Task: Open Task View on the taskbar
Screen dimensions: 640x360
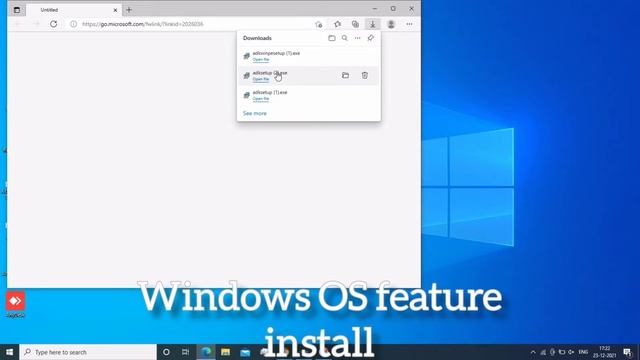Action: click(x=185, y=352)
